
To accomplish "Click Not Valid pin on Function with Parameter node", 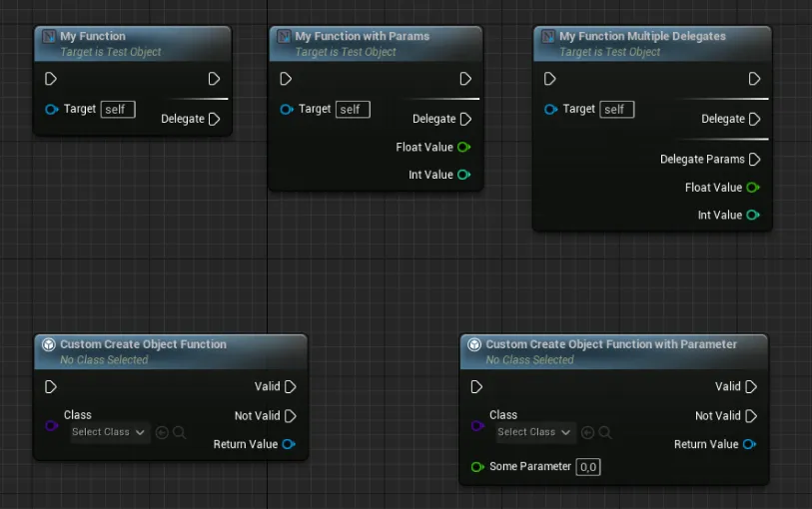I will tap(751, 416).
